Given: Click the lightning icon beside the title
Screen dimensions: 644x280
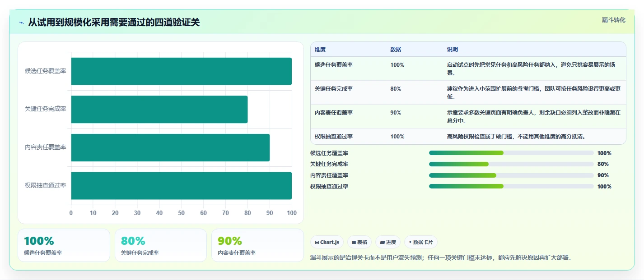Looking at the screenshot, I should tap(21, 23).
